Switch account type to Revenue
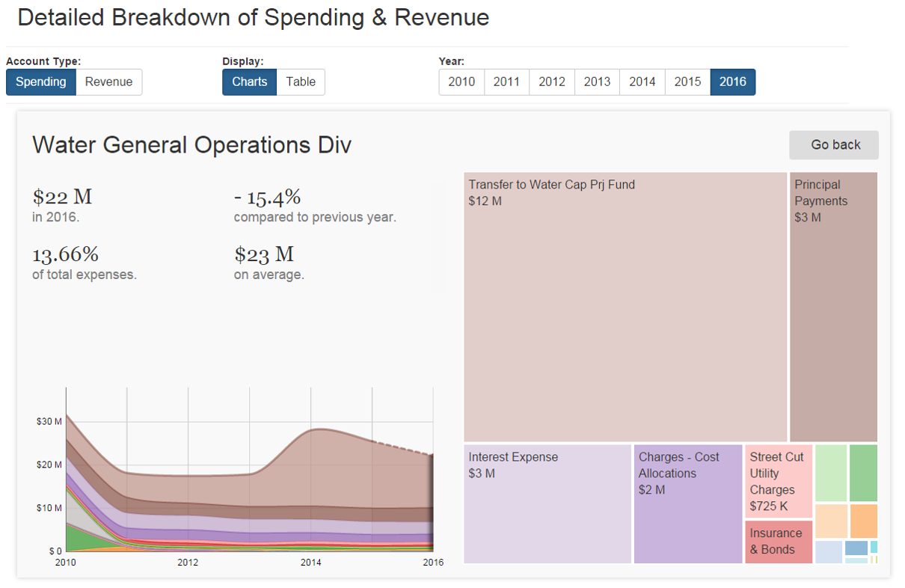Viewport: 905px width, 588px height. coord(108,82)
